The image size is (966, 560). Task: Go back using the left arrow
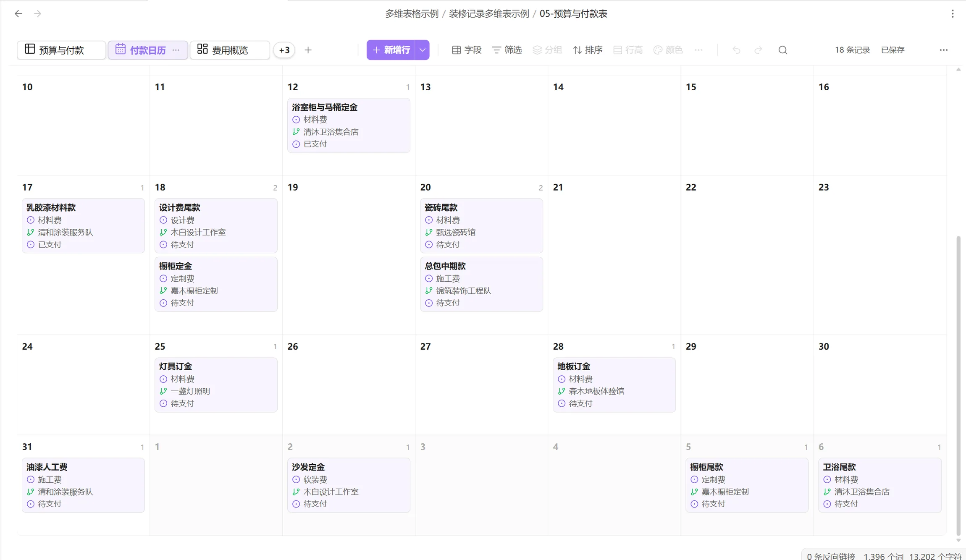tap(18, 14)
